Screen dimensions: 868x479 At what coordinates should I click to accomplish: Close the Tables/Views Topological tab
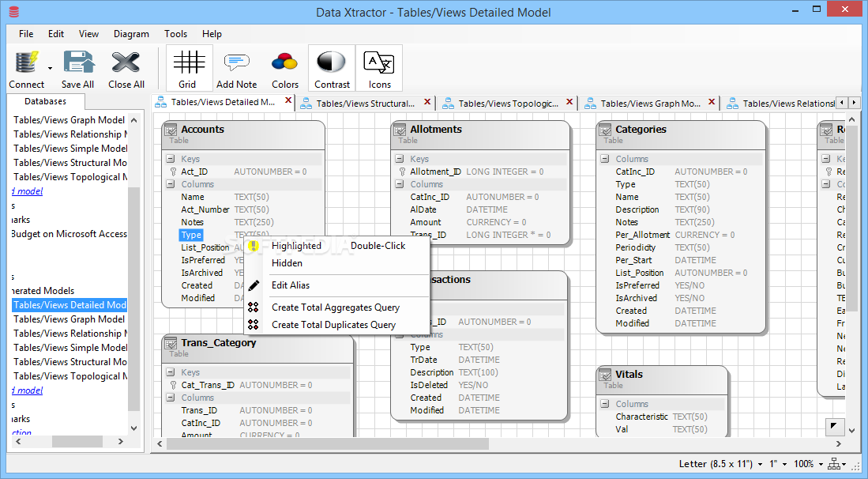(569, 102)
